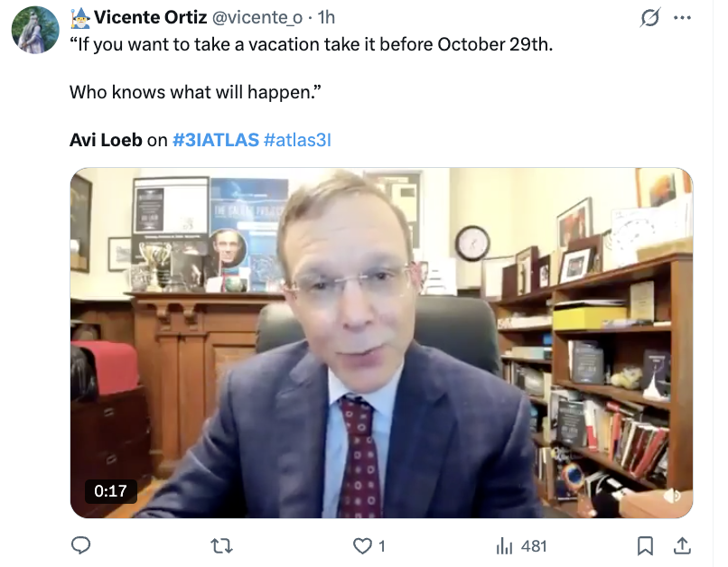Viewport: 728px width, 567px height.
Task: Open the post's 1h timestamp link
Action: [326, 18]
